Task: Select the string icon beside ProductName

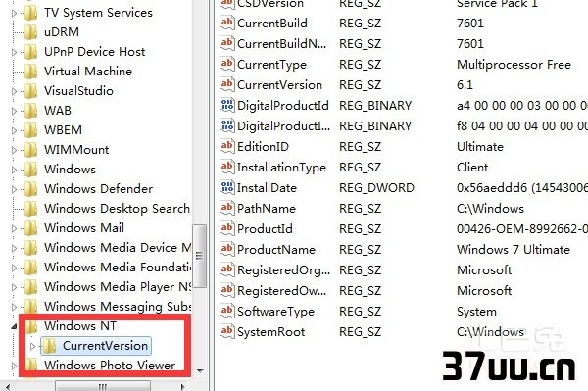Action: 227,249
